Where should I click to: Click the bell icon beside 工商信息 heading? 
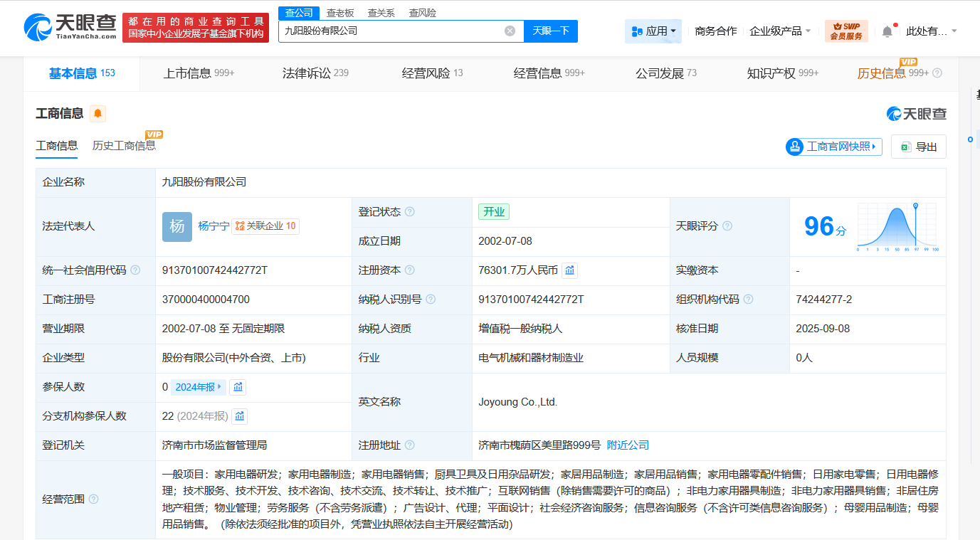(x=97, y=113)
